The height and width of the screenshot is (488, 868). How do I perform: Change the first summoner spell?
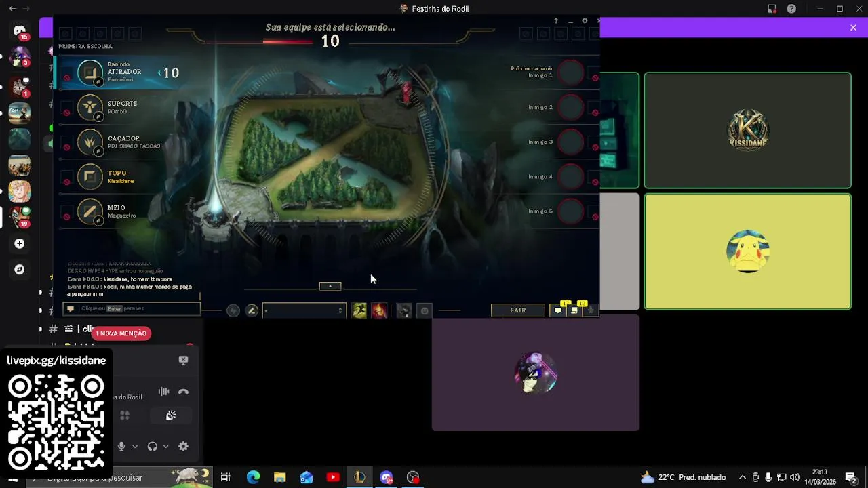click(359, 310)
